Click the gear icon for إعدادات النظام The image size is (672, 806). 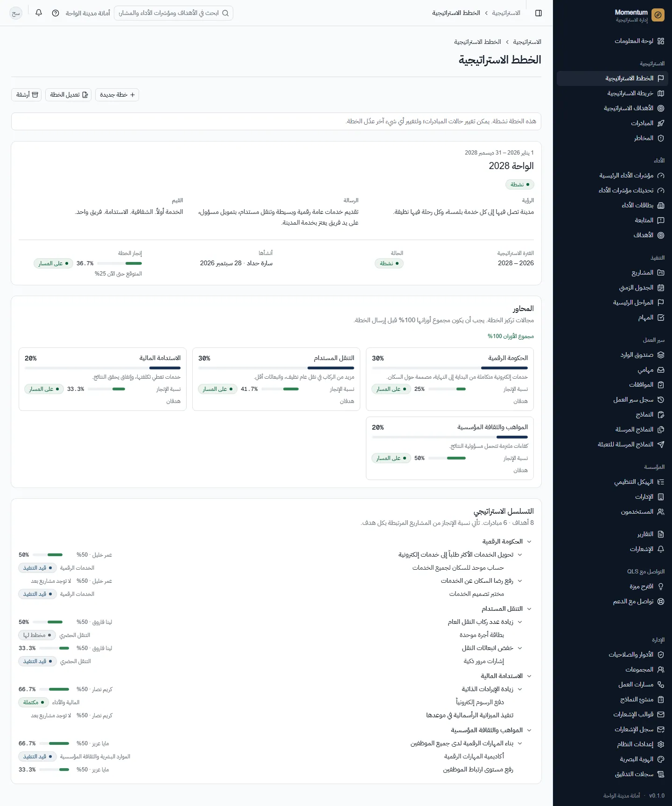(x=661, y=744)
